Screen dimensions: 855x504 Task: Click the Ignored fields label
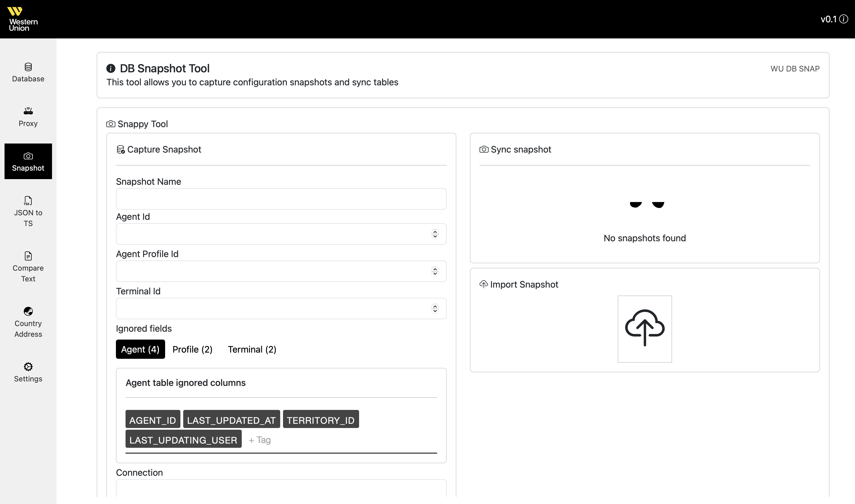(x=144, y=328)
